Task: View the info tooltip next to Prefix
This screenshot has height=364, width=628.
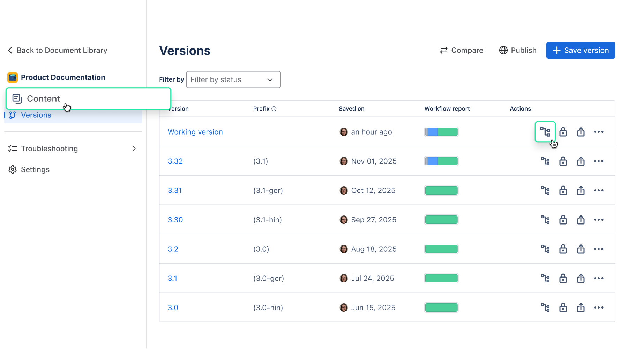Action: click(274, 108)
